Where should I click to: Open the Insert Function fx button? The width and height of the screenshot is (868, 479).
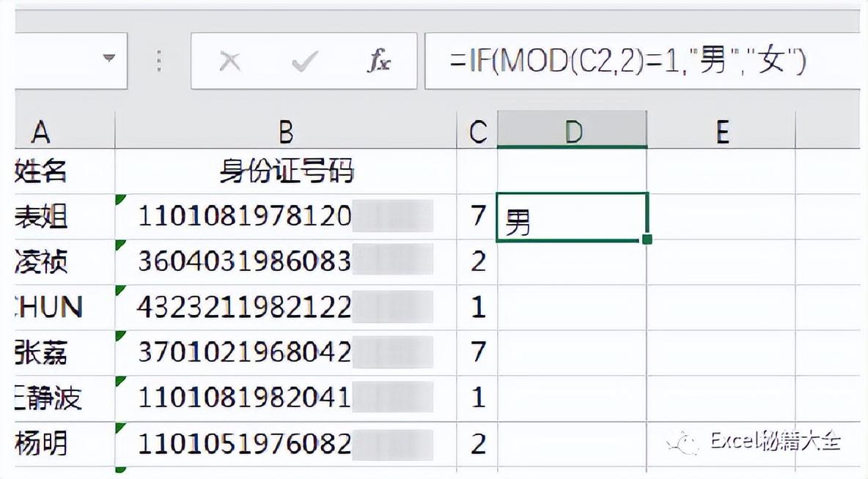click(x=380, y=60)
